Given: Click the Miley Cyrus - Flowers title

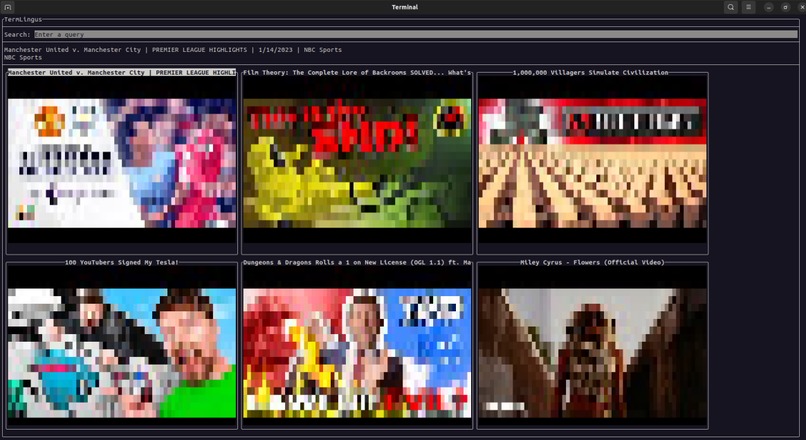Looking at the screenshot, I should click(592, 262).
